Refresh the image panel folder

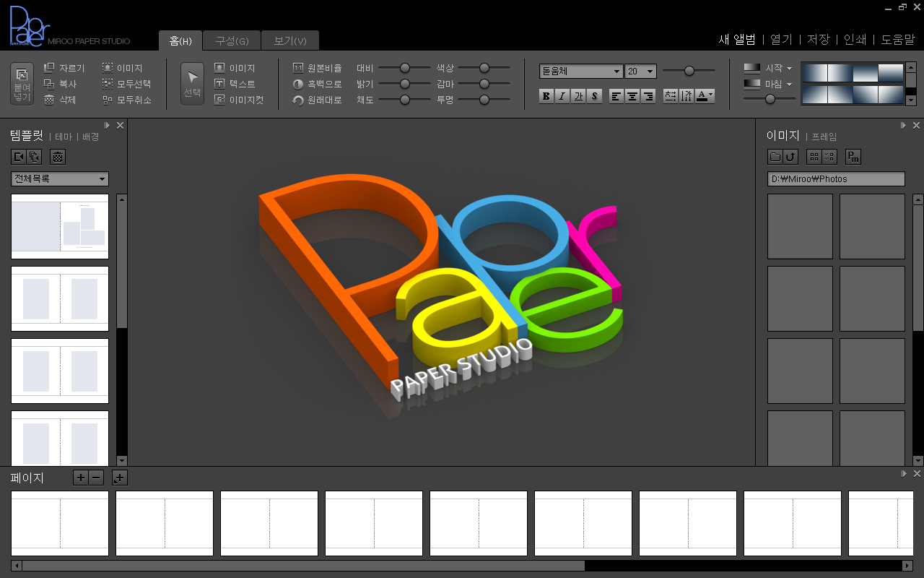coord(791,156)
